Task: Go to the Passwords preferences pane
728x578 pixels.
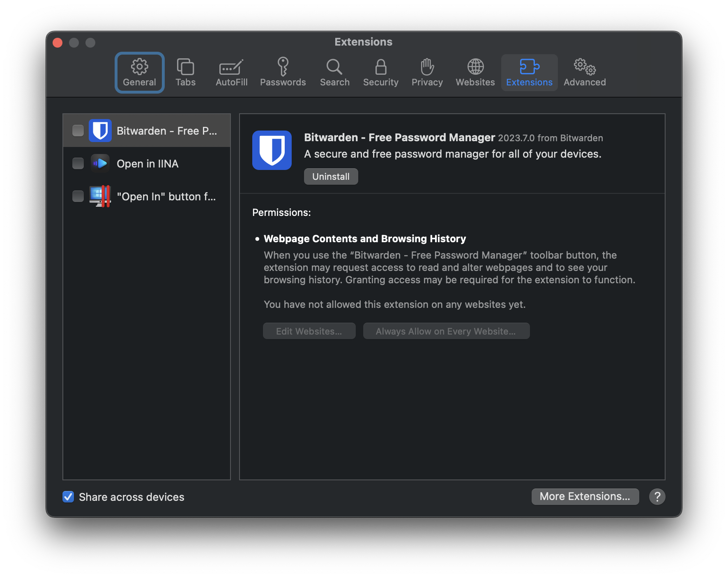Action: pyautogui.click(x=283, y=73)
